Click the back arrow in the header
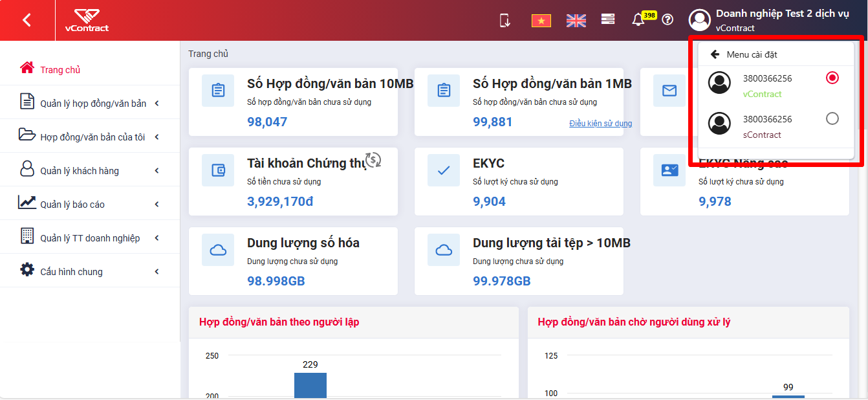This screenshot has width=868, height=400. [27, 20]
